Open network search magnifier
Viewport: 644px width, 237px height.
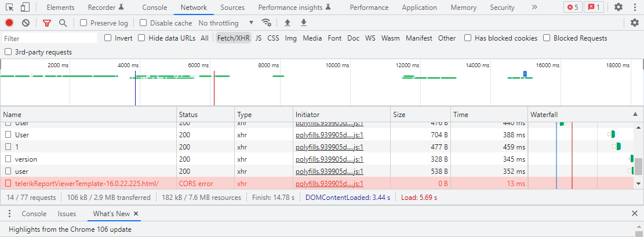63,23
